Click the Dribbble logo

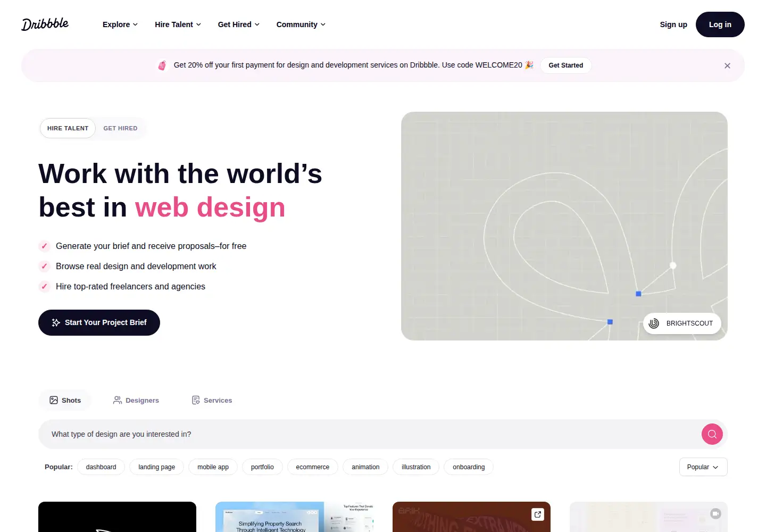point(45,24)
